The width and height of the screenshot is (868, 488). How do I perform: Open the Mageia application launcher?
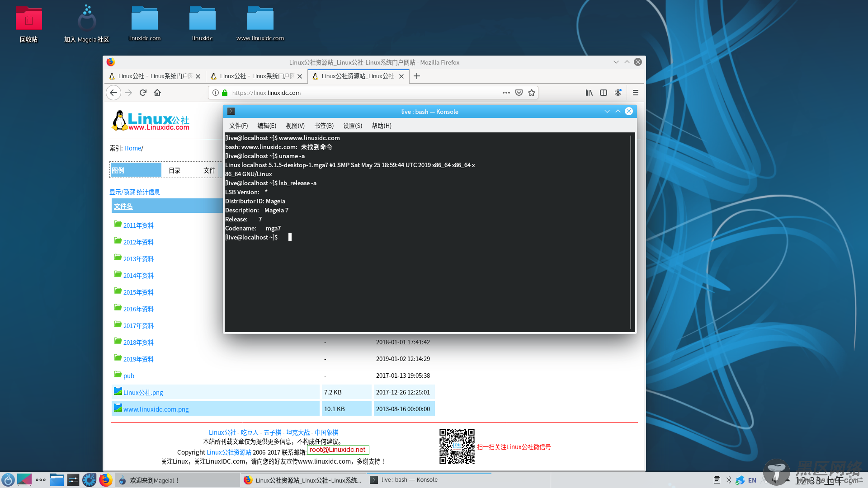pos(8,480)
